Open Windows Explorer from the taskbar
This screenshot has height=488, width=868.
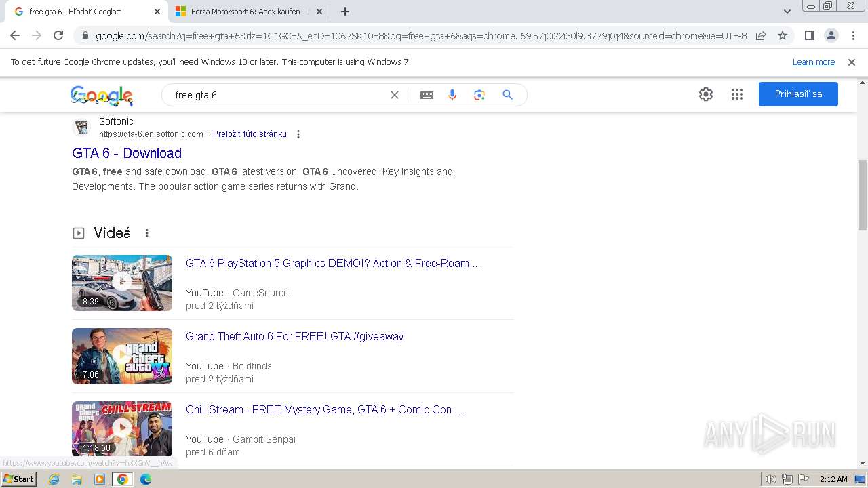tap(77, 479)
